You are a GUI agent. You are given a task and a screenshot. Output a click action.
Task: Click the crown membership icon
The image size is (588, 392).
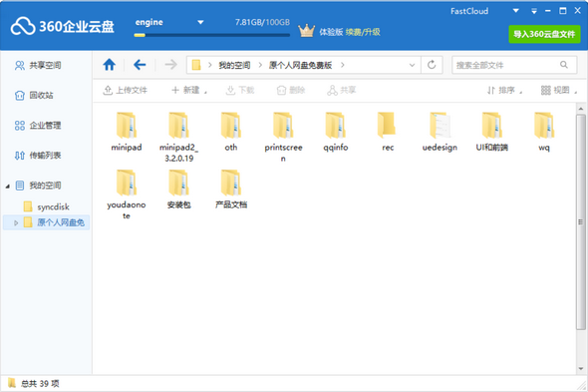tap(306, 31)
